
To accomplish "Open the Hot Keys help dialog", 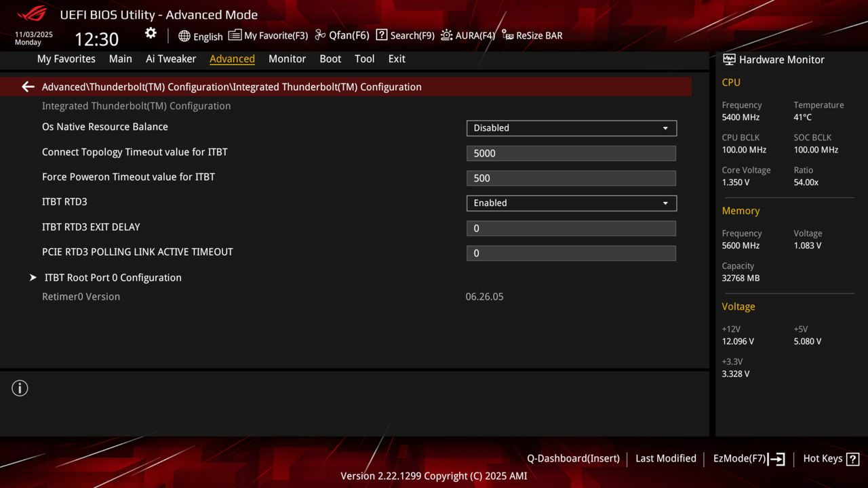I will click(830, 458).
